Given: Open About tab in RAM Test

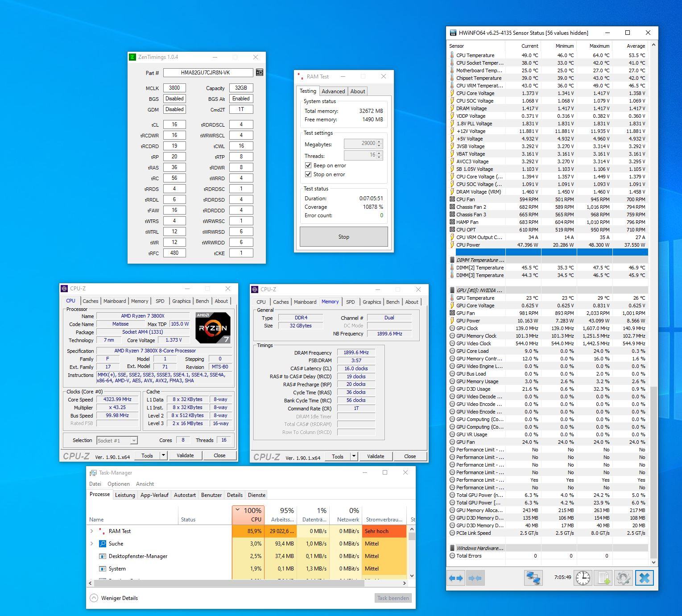Looking at the screenshot, I should click(x=358, y=91).
